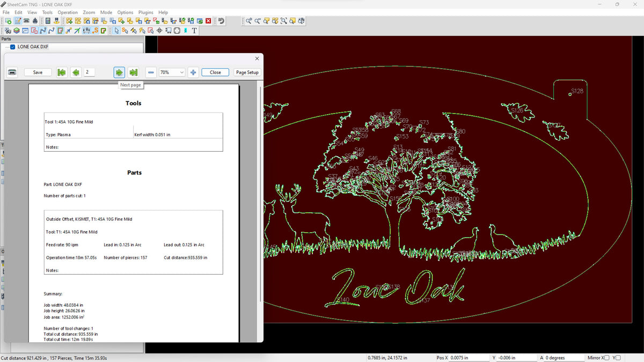The width and height of the screenshot is (644, 362).
Task: Open the calculator icon in the top toolbar
Action: (48, 21)
